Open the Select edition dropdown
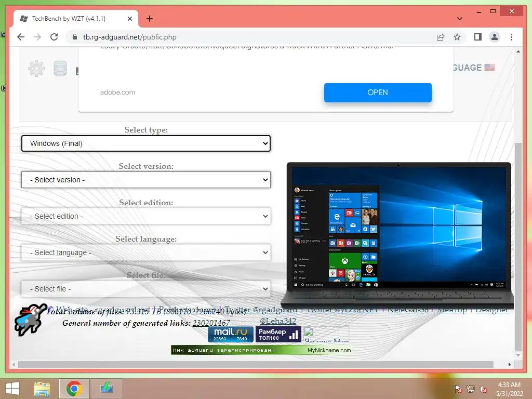This screenshot has height=399, width=532. pyautogui.click(x=146, y=216)
